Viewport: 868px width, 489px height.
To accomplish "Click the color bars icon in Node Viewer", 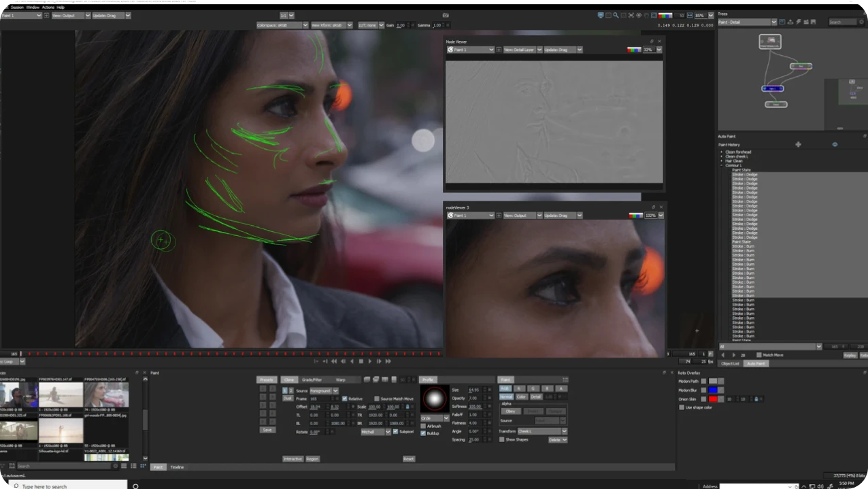I will [x=633, y=49].
